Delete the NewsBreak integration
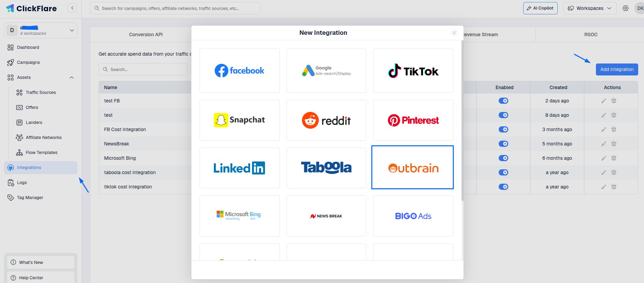The height and width of the screenshot is (283, 644). pyautogui.click(x=614, y=144)
